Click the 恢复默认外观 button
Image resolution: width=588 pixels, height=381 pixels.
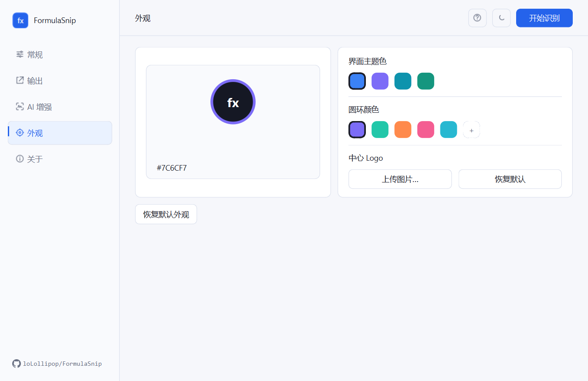166,214
